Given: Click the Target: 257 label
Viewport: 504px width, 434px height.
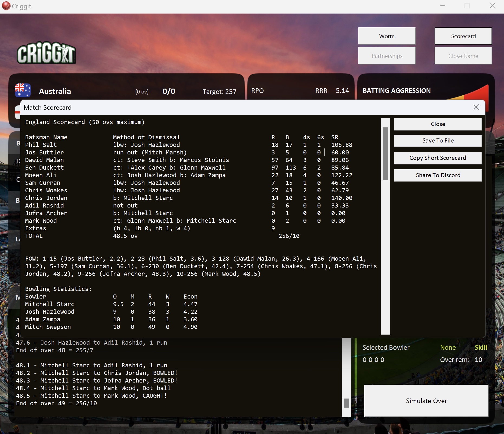Looking at the screenshot, I should pos(220,92).
